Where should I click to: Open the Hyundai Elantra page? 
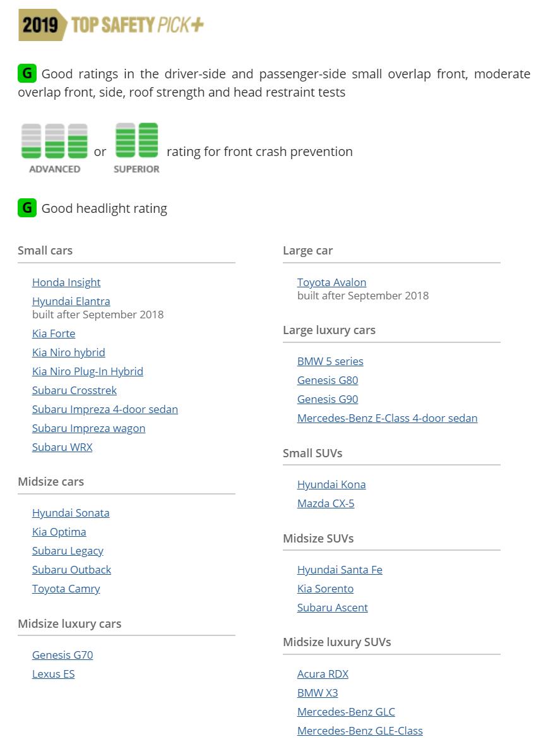point(71,301)
